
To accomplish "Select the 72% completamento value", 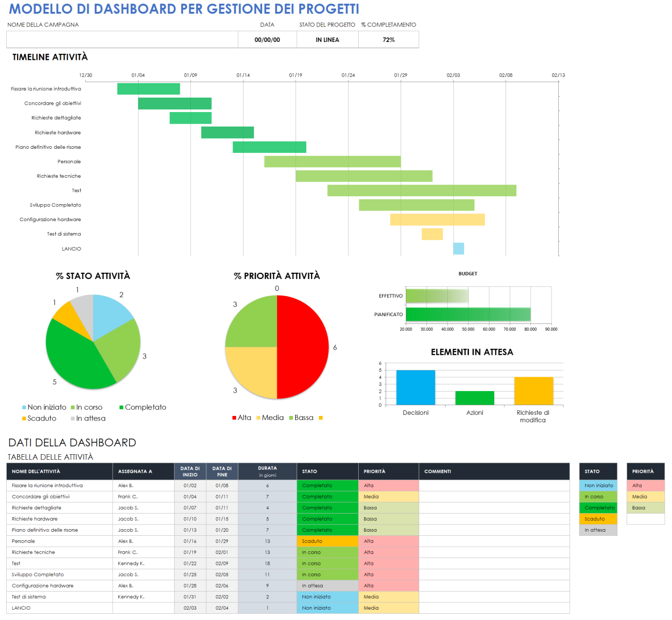I will tap(388, 39).
